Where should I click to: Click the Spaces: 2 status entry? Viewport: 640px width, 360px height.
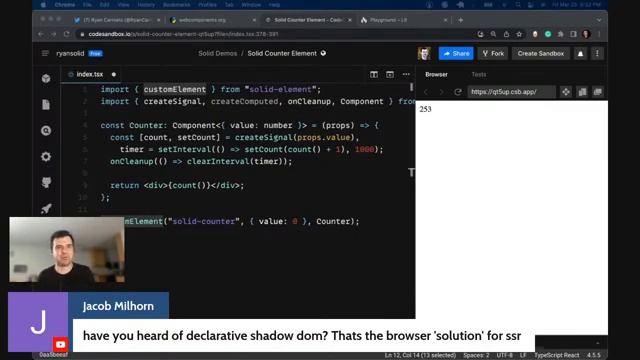coord(476,355)
